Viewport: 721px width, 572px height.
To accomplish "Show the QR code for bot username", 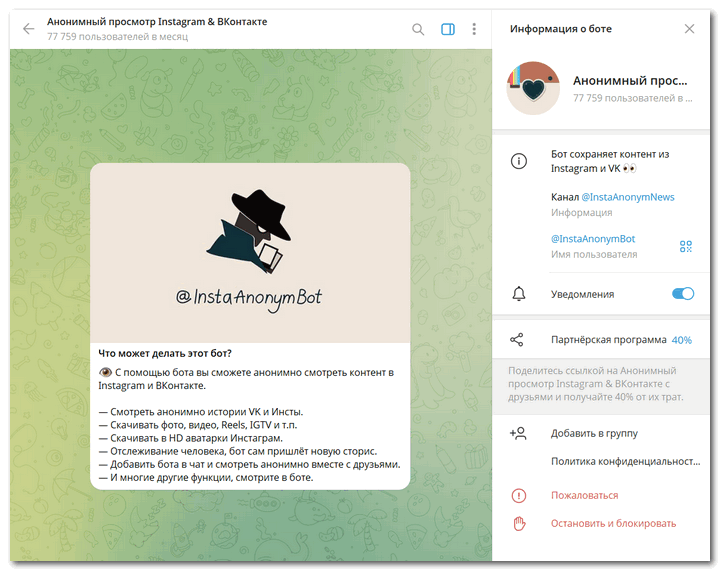I will coord(686,246).
